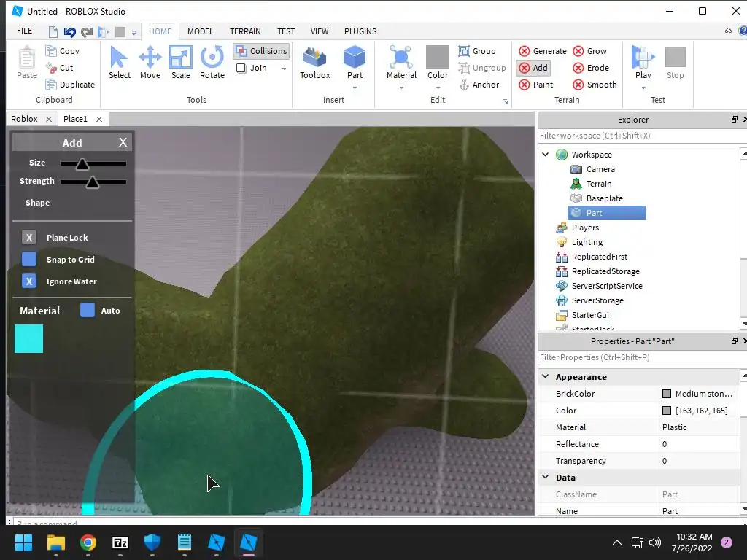
Task: Close the Place1 tab
Action: (x=99, y=119)
